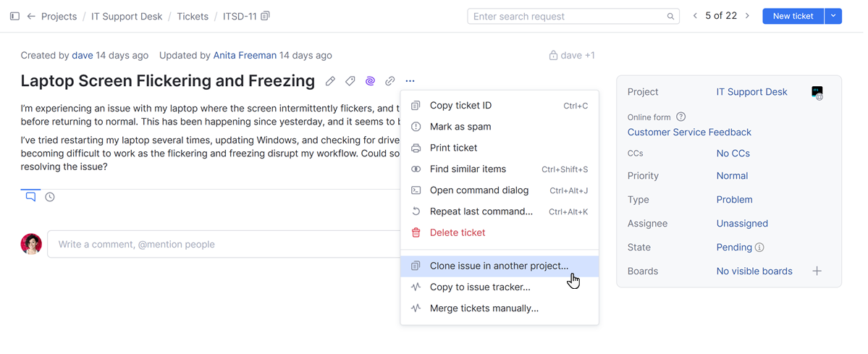Click the back arrow icon
Screen dimensions: 868x354
[x=31, y=16]
